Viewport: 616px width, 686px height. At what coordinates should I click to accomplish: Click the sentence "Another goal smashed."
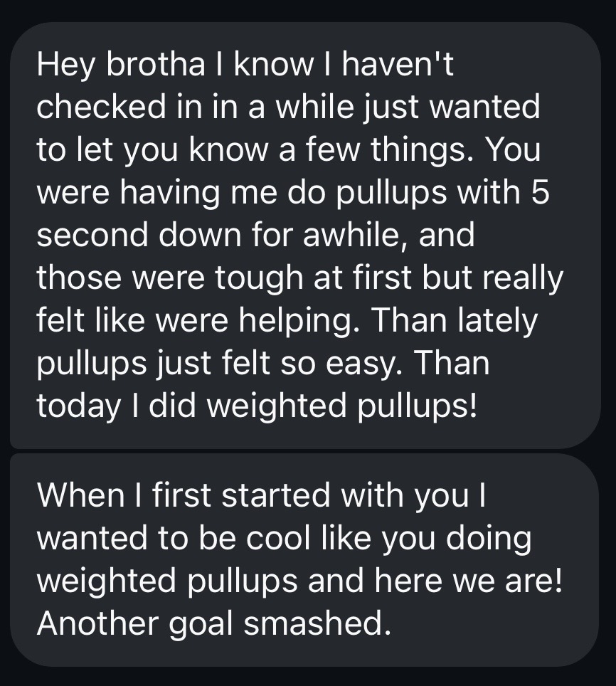[214, 624]
